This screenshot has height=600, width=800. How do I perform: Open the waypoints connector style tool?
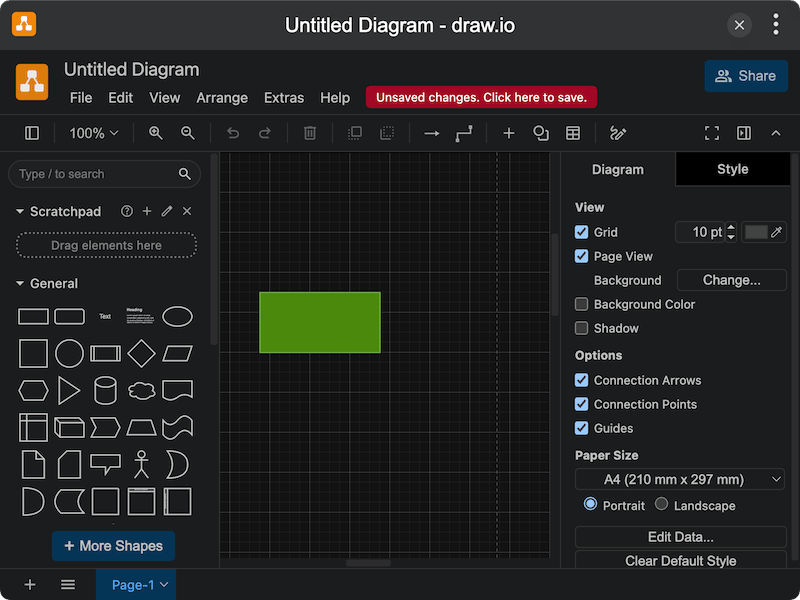click(x=464, y=133)
